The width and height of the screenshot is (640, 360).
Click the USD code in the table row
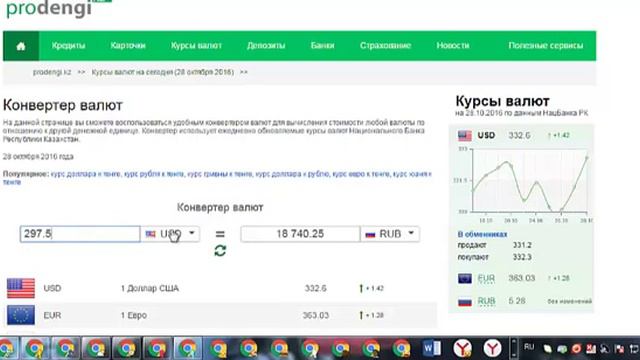(x=52, y=289)
